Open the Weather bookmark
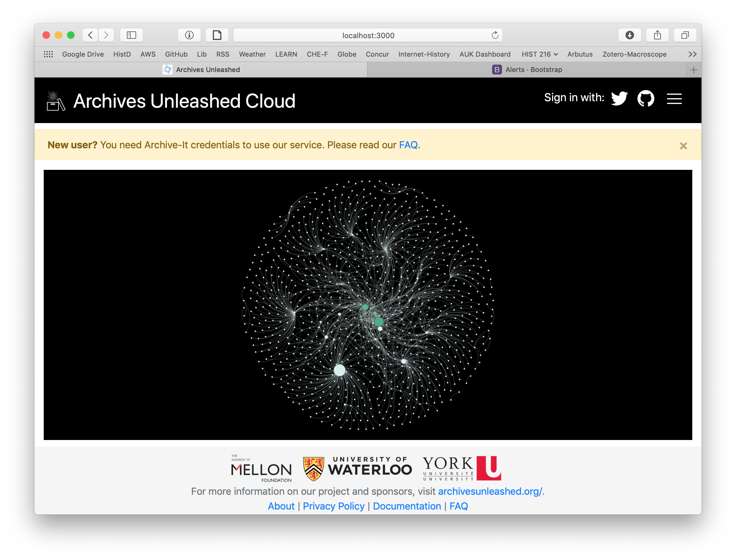Screen dimensions: 736x560 pyautogui.click(x=252, y=54)
